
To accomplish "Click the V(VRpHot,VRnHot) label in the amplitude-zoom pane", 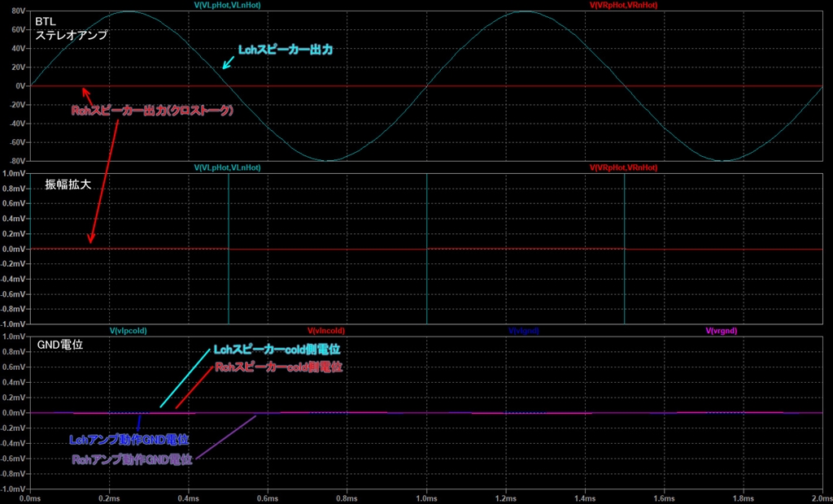I will 624,167.
